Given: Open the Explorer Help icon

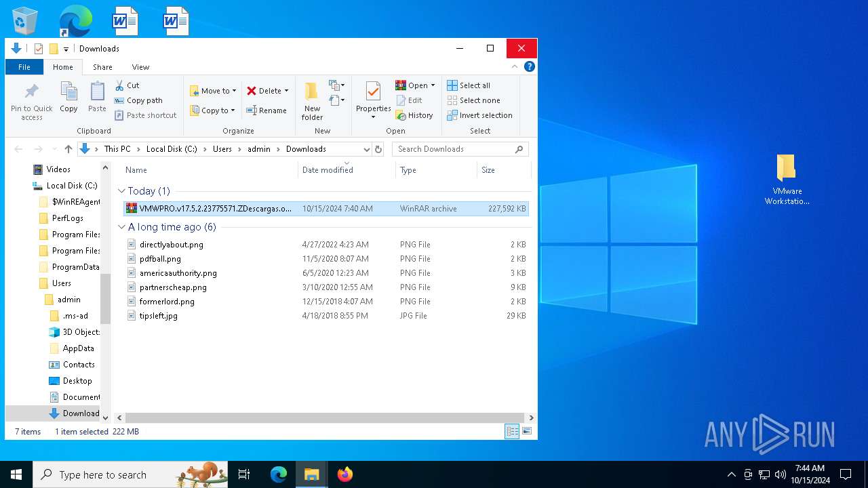Looking at the screenshot, I should coord(530,66).
